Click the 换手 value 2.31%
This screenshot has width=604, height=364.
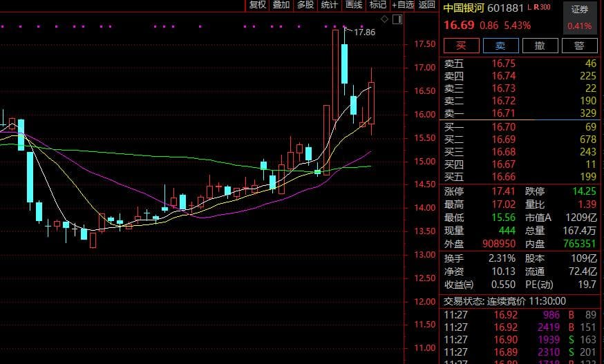(502, 258)
